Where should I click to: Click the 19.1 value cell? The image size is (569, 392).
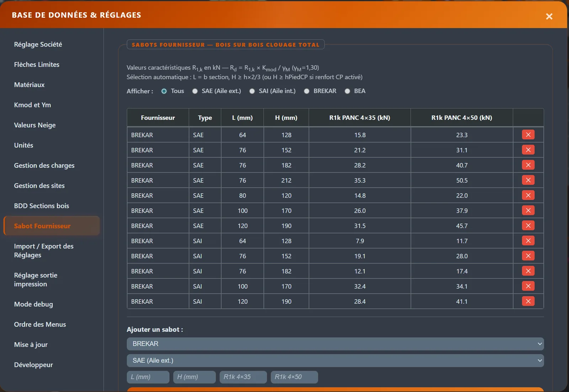(x=360, y=256)
